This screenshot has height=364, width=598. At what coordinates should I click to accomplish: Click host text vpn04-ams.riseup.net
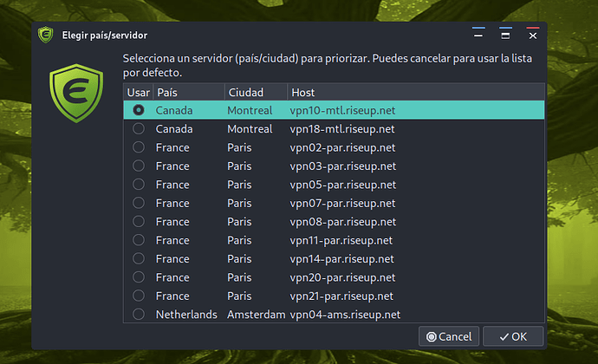point(345,315)
